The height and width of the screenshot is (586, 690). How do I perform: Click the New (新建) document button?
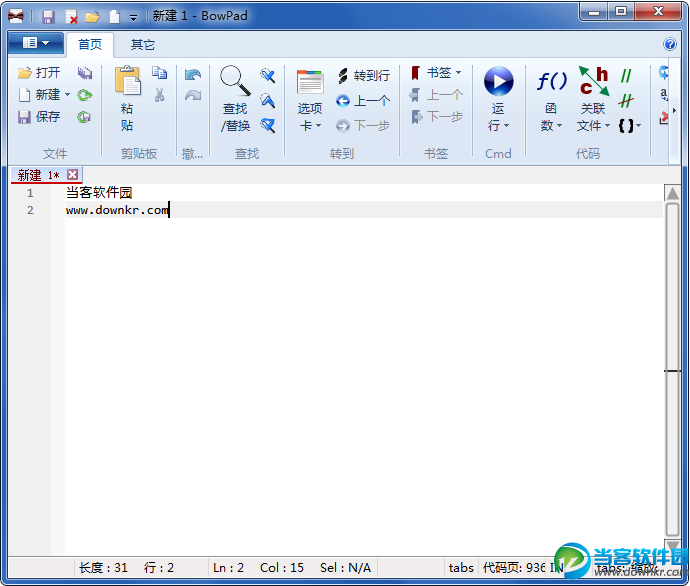pyautogui.click(x=39, y=95)
